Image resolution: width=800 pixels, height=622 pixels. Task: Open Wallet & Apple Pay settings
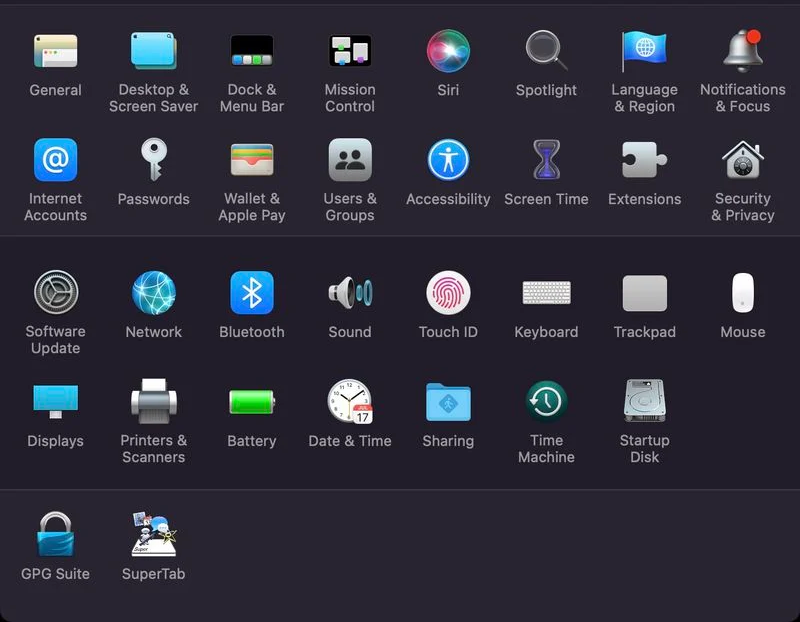[x=252, y=160]
